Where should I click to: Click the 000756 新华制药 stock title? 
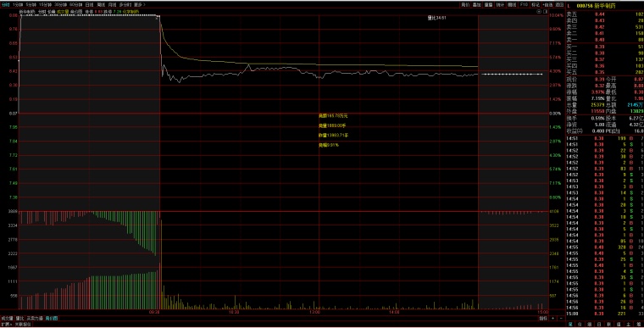point(596,6)
